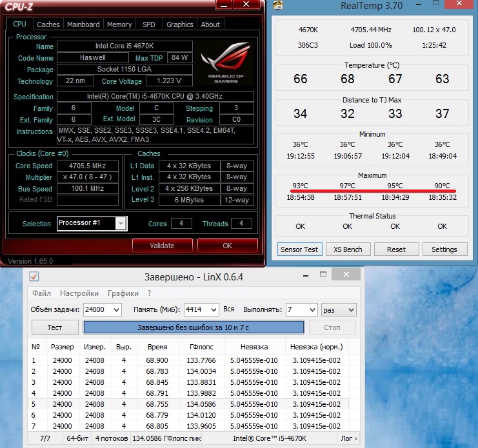Screen dimensions: 478x448
Task: Click the LinX title bar checkmark icon
Action: (34, 277)
